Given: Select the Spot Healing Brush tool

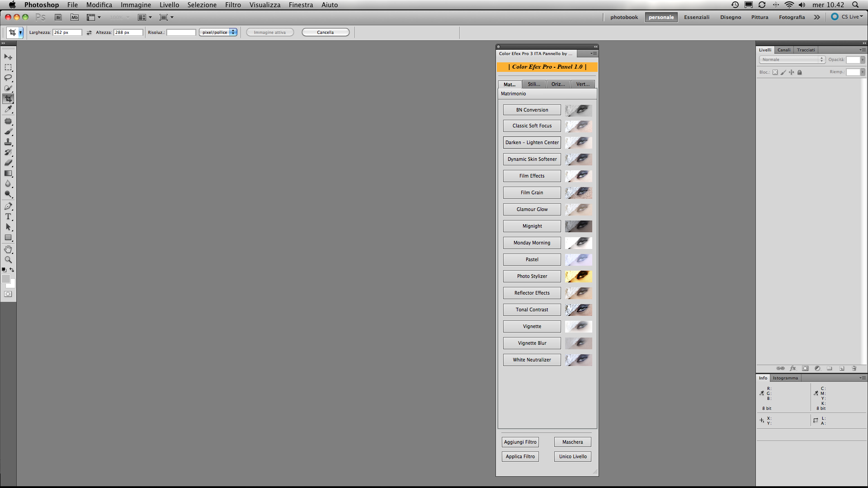Looking at the screenshot, I should tap(8, 122).
